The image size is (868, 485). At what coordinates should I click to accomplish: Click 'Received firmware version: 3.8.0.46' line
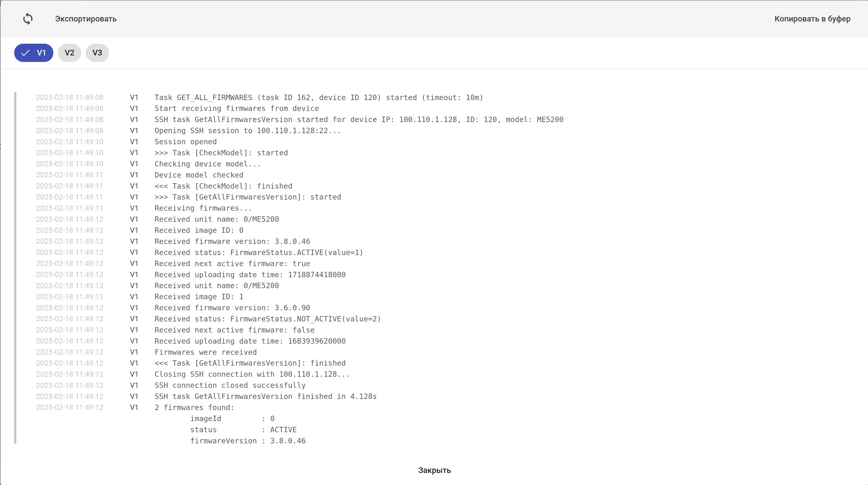coord(232,242)
